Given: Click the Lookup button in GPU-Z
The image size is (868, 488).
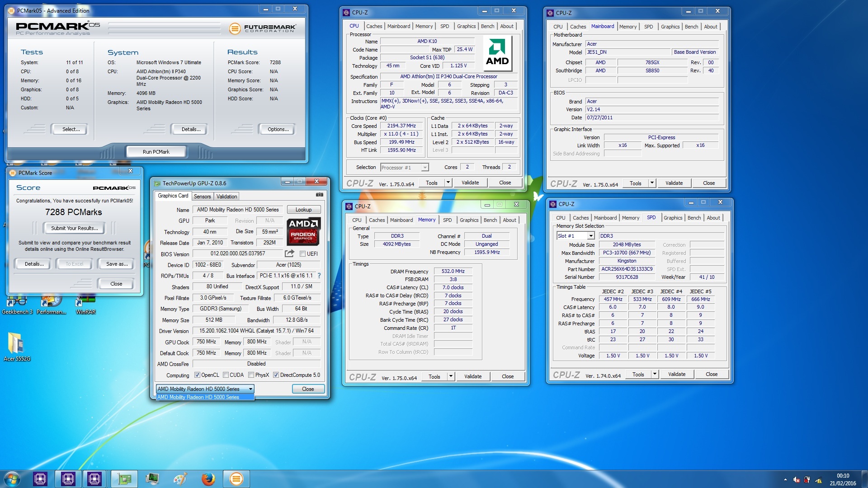Looking at the screenshot, I should click(x=303, y=210).
